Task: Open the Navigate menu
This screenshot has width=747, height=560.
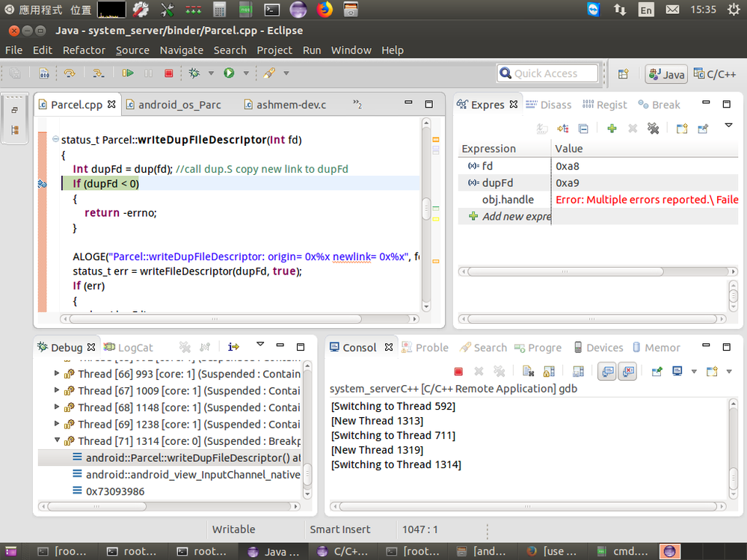Action: click(x=182, y=50)
